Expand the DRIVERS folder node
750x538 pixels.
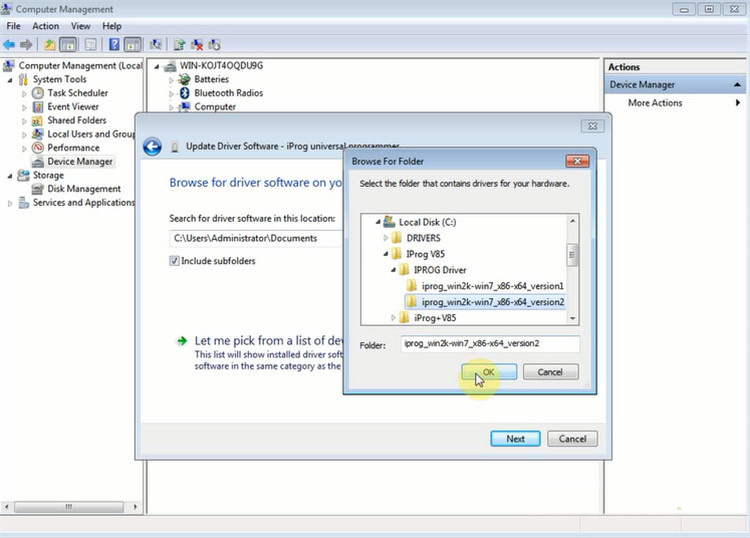pyautogui.click(x=386, y=238)
